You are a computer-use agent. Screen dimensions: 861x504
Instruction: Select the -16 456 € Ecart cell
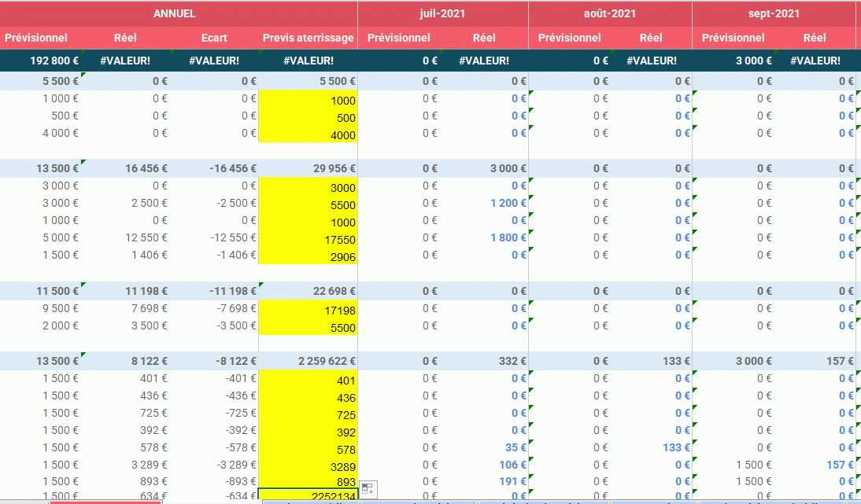214,168
